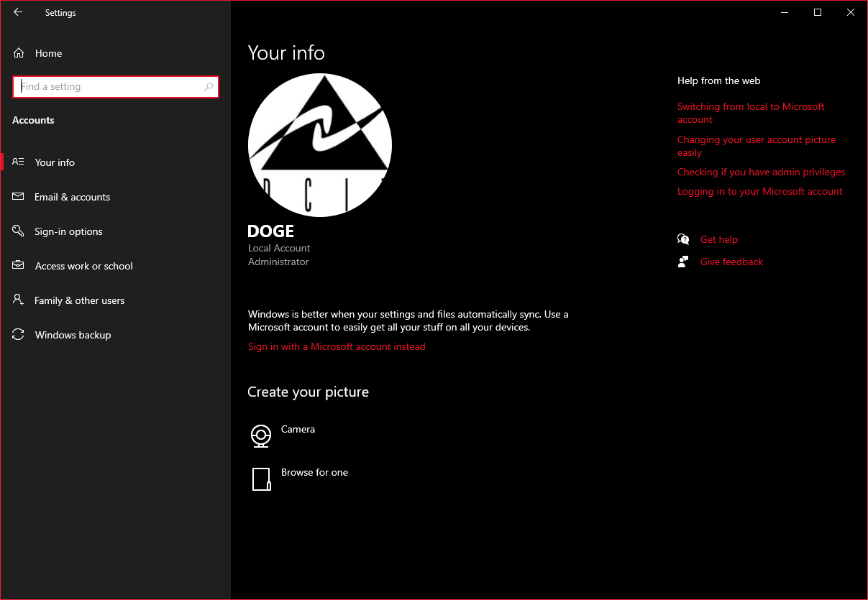Focus the Find a setting search box
The image size is (868, 600).
[x=108, y=87]
